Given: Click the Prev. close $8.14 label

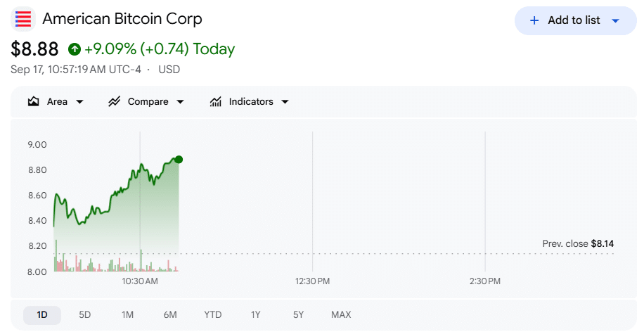Looking at the screenshot, I should coord(578,243).
